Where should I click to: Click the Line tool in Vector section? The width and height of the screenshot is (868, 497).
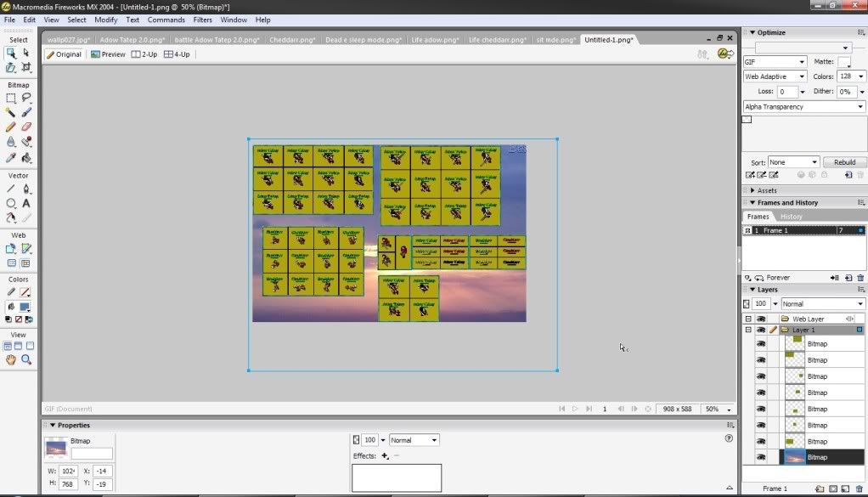click(x=11, y=189)
